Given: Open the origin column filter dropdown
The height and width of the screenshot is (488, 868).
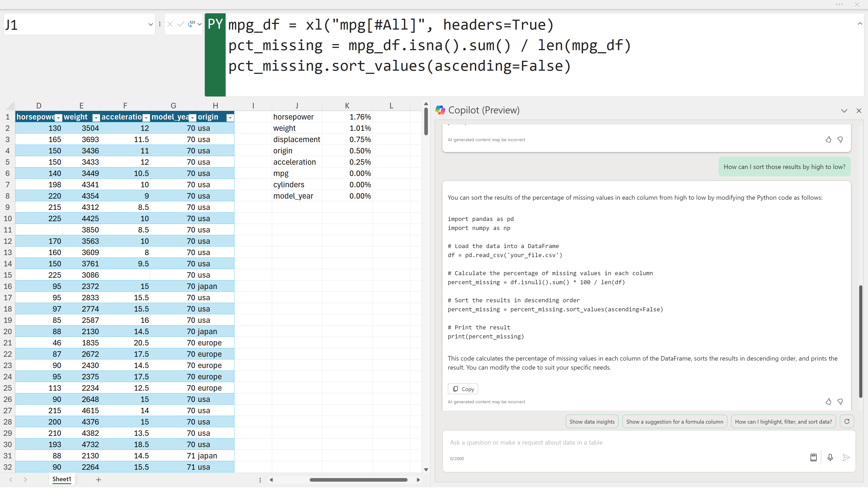Looking at the screenshot, I should click(230, 117).
